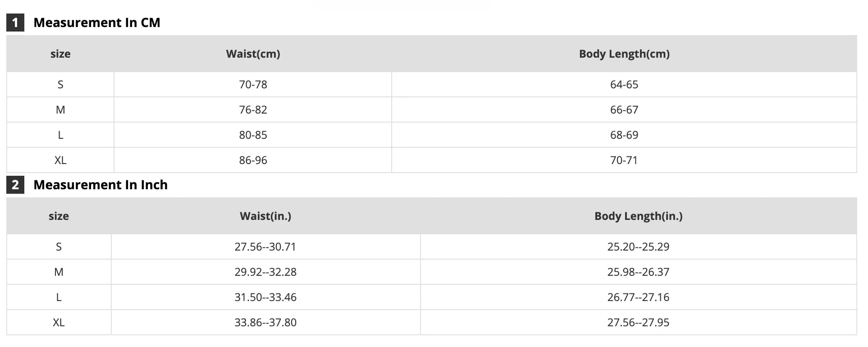This screenshot has height=347, width=868.
Task: Click the 27.56--27.95 body length cell
Action: click(x=638, y=323)
